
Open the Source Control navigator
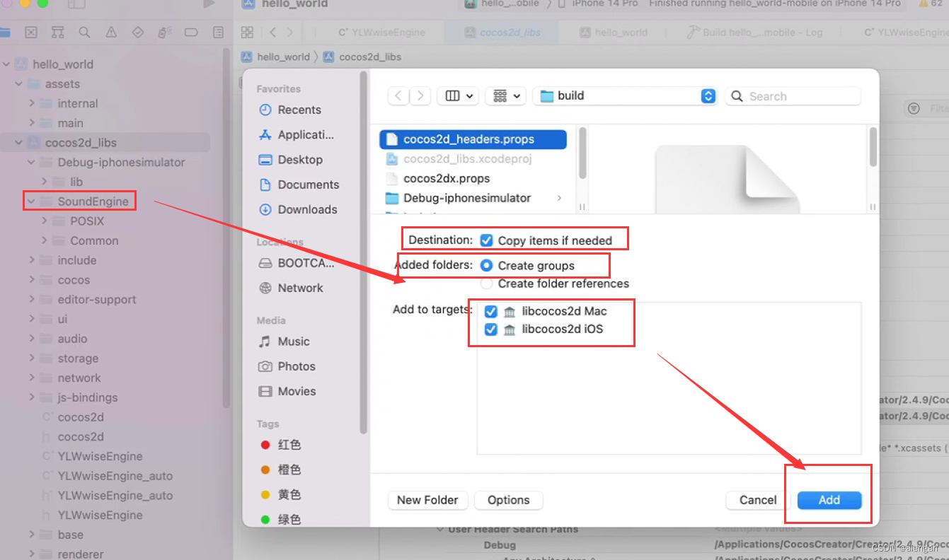point(31,33)
